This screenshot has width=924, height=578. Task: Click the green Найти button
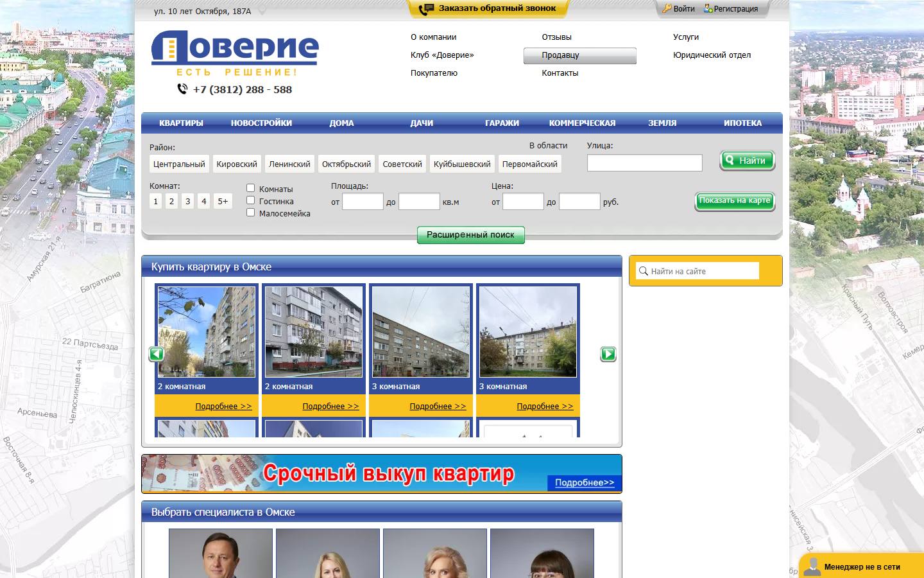coord(748,161)
